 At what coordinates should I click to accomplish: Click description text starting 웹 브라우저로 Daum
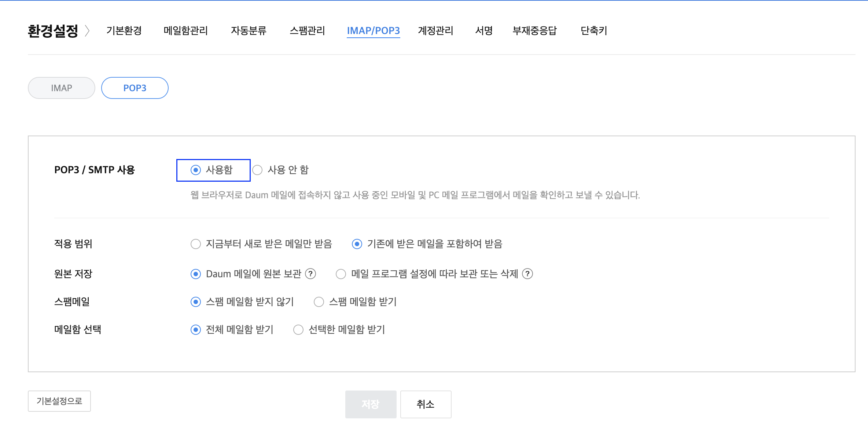pyautogui.click(x=415, y=195)
